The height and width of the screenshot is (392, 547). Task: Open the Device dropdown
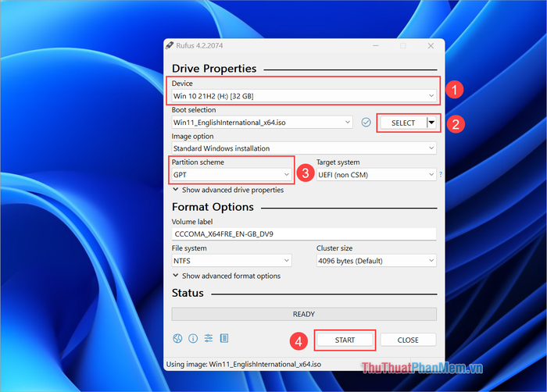(x=304, y=96)
